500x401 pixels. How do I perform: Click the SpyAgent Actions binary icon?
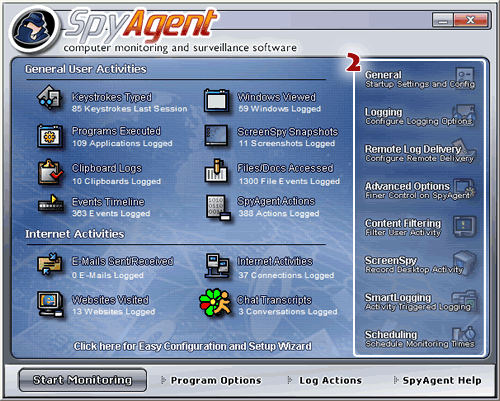pos(218,208)
